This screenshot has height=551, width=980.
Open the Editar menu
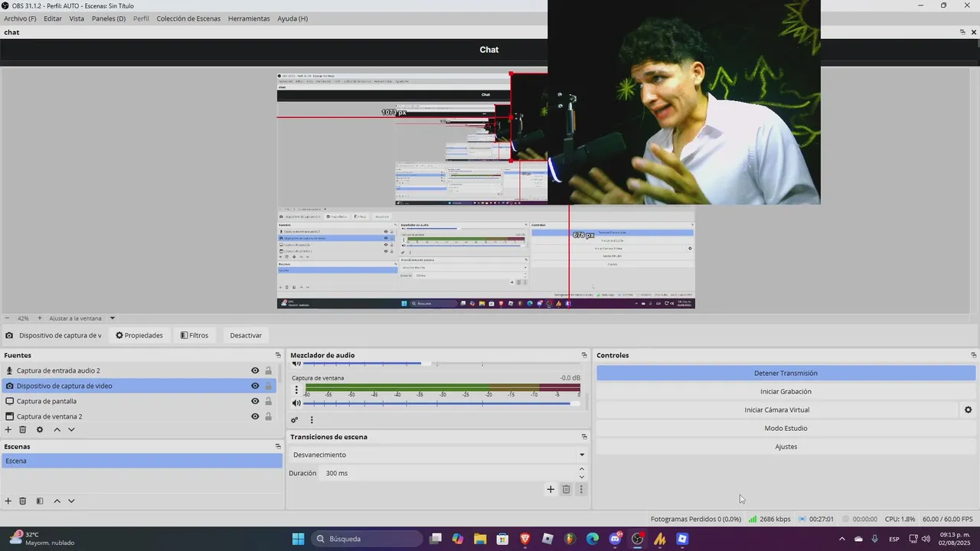coord(53,18)
